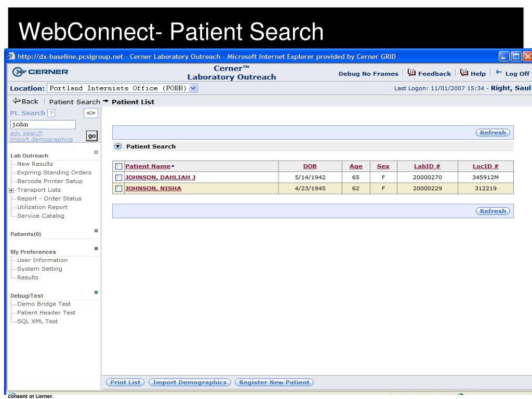The width and height of the screenshot is (532, 399).
Task: Click Debug No Frames link
Action: [x=368, y=74]
